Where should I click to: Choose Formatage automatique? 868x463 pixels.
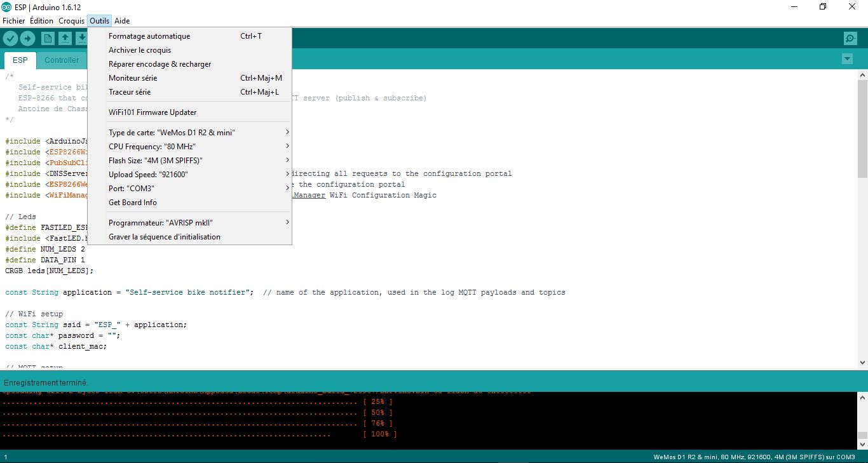pyautogui.click(x=189, y=36)
